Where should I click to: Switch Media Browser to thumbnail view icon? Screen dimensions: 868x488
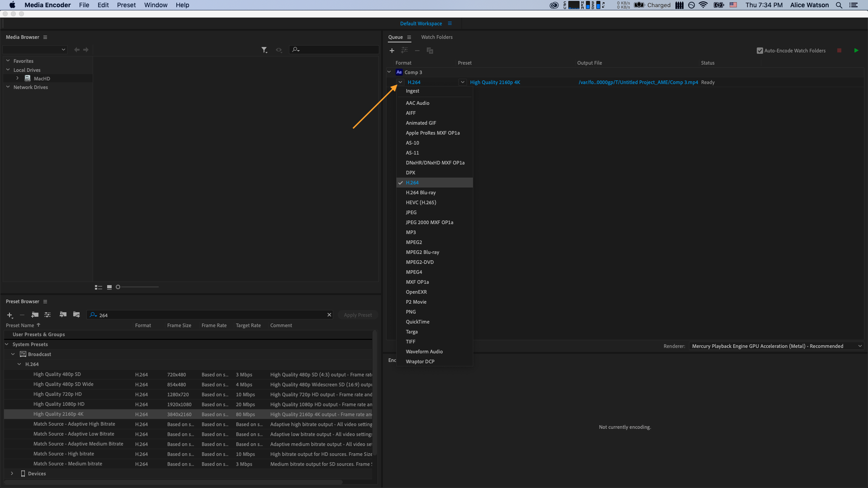109,287
